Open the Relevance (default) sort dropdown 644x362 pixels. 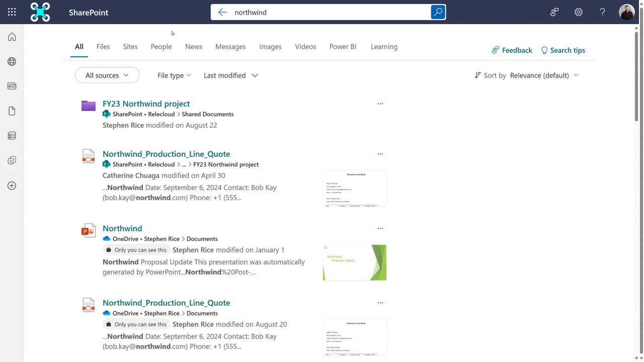[x=544, y=75]
